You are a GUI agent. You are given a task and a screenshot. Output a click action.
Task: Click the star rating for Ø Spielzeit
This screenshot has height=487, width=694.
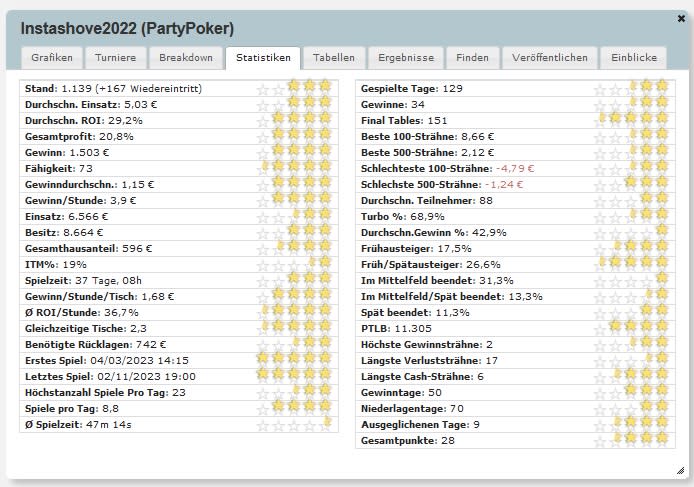coord(294,425)
